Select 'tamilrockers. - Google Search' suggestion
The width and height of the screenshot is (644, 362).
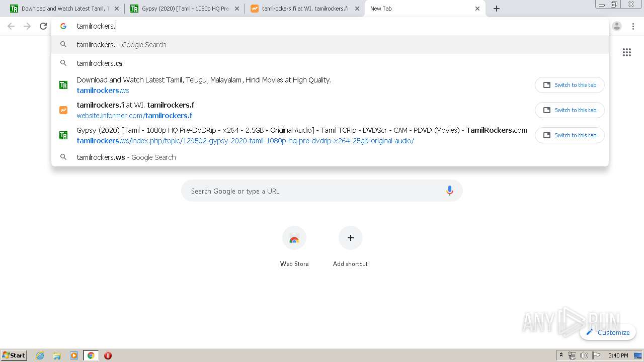click(x=330, y=45)
